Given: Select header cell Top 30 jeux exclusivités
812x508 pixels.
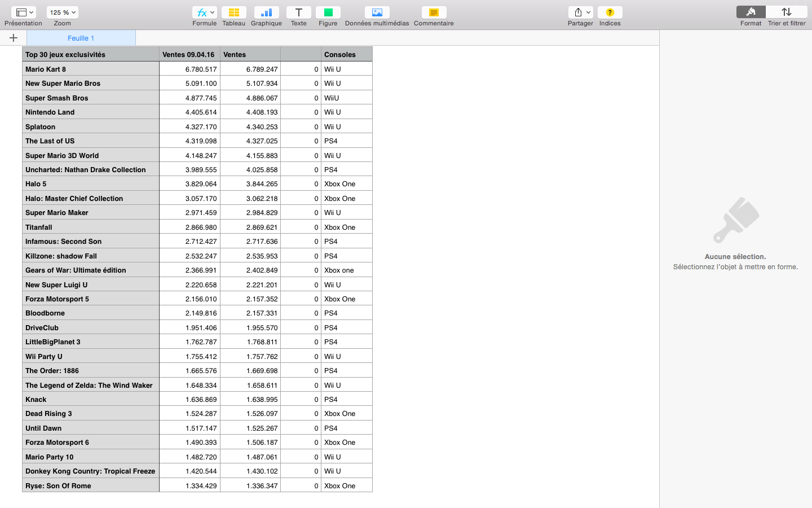Looking at the screenshot, I should [91, 54].
